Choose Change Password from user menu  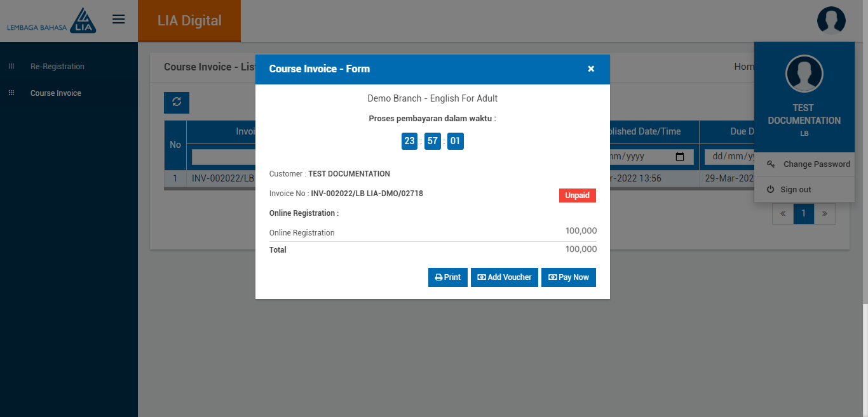pyautogui.click(x=816, y=164)
